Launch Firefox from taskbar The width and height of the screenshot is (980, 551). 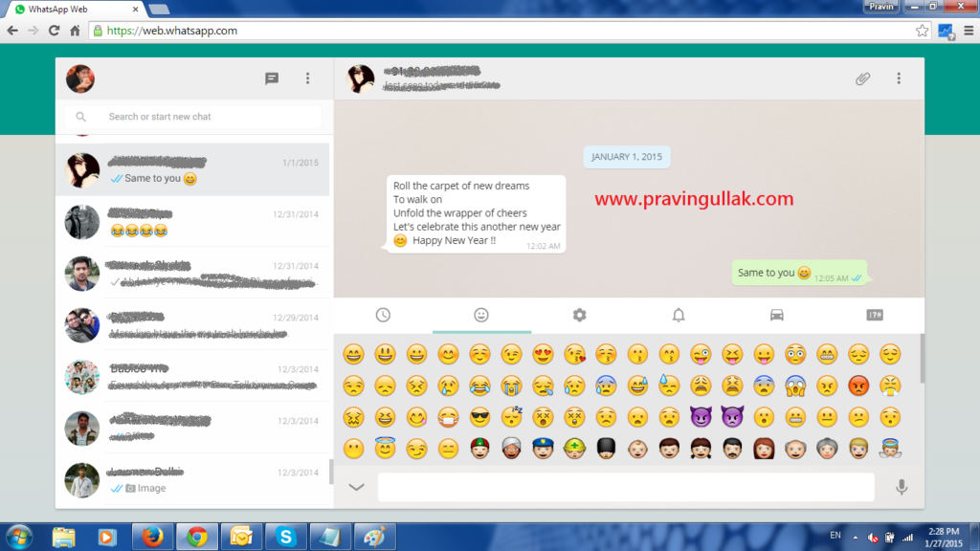tap(152, 537)
